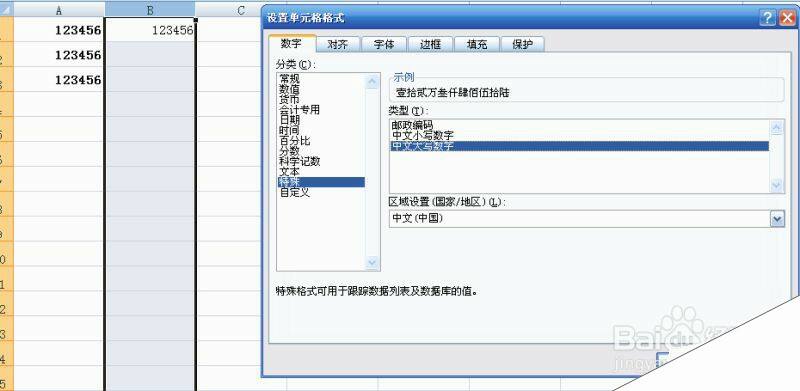Open the 数字 tab
The height and width of the screenshot is (391, 800).
[x=292, y=44]
